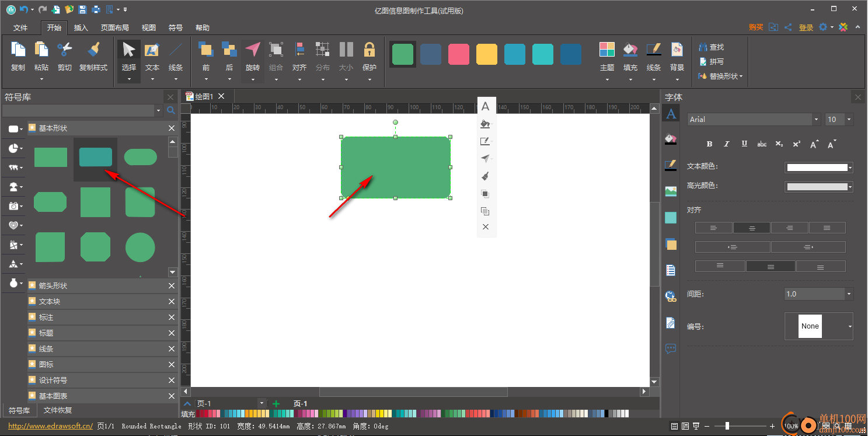
Task: Set left text alignment
Action: pyautogui.click(x=714, y=228)
